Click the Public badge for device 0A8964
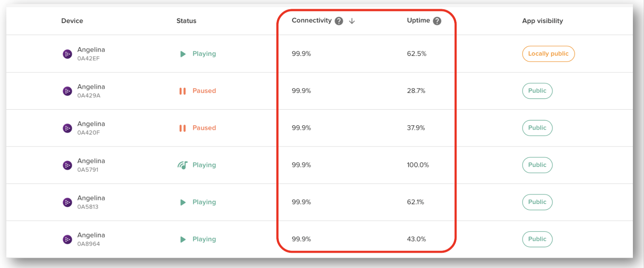This screenshot has height=268, width=644. coord(537,239)
